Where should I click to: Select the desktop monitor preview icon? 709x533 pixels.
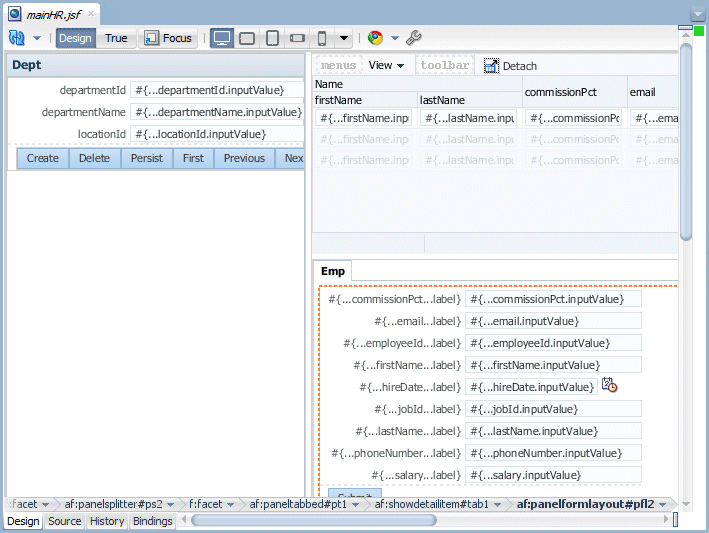[222, 38]
